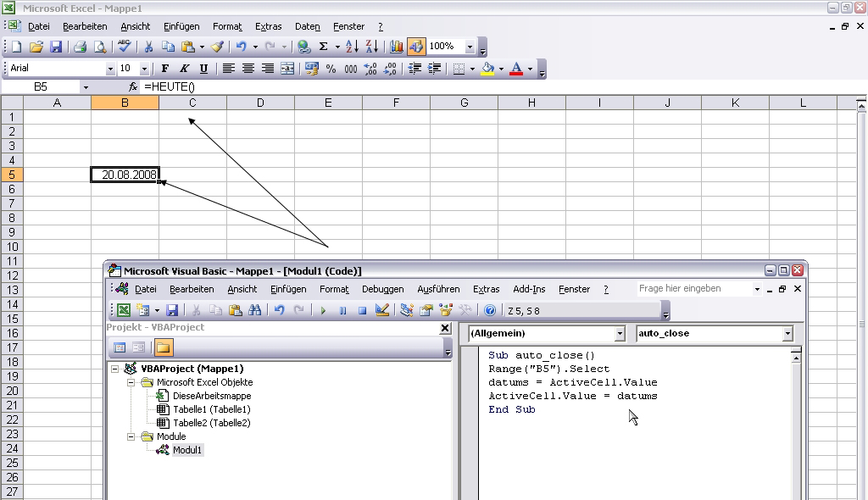Screen dimensions: 868x500
Task: Open a file using Excel's Open folder icon
Action: 36,47
